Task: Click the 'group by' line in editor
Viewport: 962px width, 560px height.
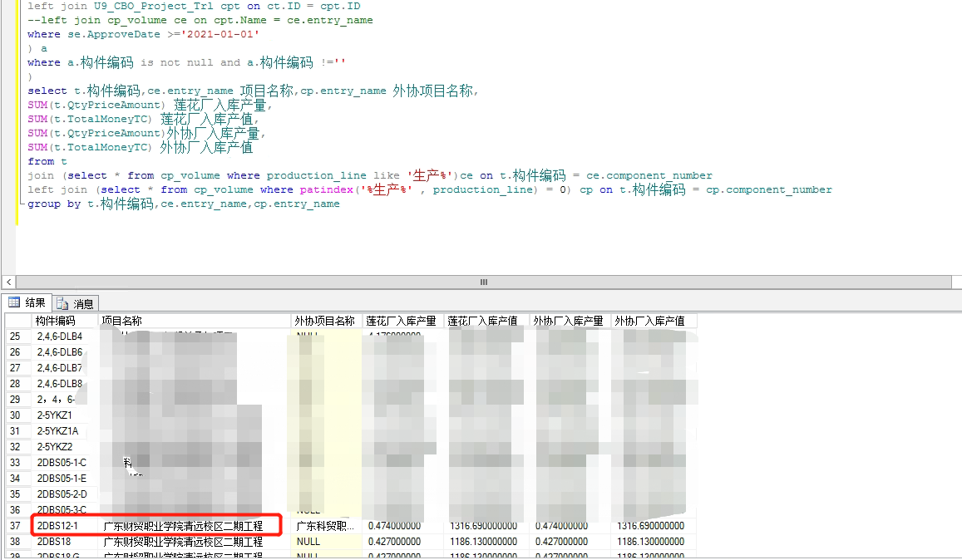Action: click(184, 204)
